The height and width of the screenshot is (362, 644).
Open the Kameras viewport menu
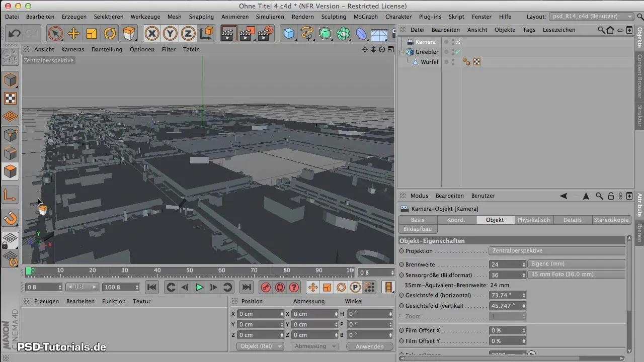tap(73, 49)
